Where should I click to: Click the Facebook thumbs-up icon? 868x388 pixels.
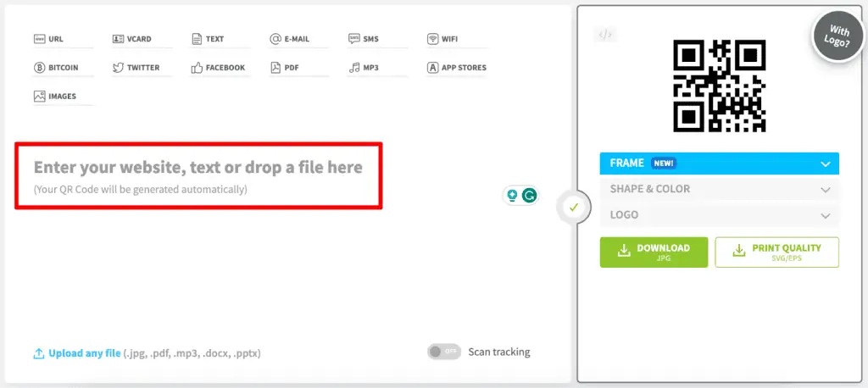pos(198,68)
